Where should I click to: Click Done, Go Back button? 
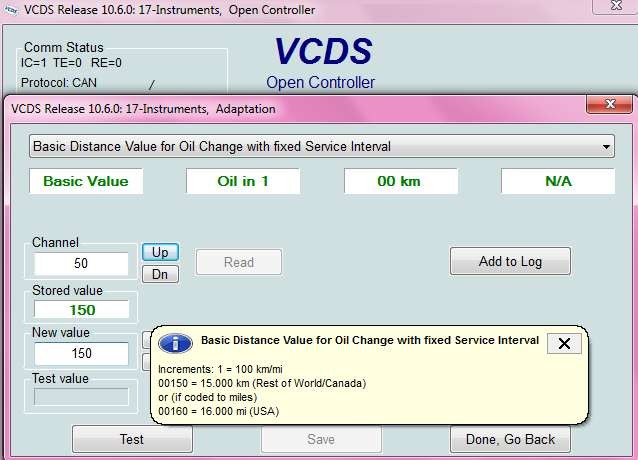510,439
